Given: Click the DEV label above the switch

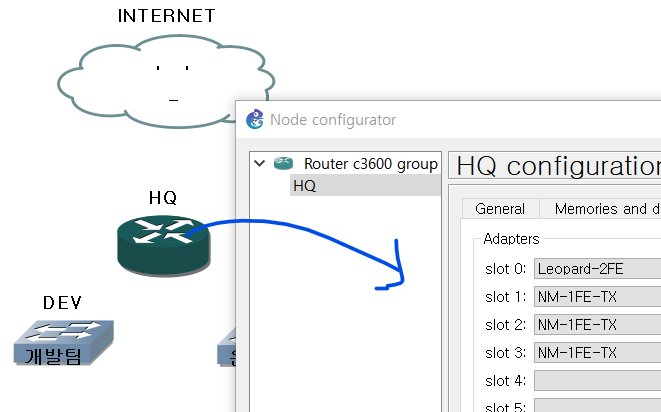Looking at the screenshot, I should pyautogui.click(x=62, y=303).
